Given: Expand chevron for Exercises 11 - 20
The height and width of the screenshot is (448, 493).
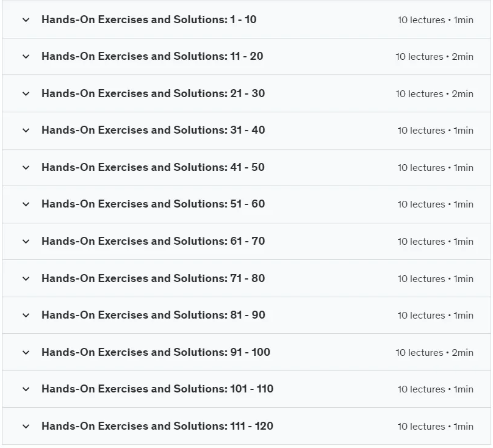Looking at the screenshot, I should pos(26,57).
